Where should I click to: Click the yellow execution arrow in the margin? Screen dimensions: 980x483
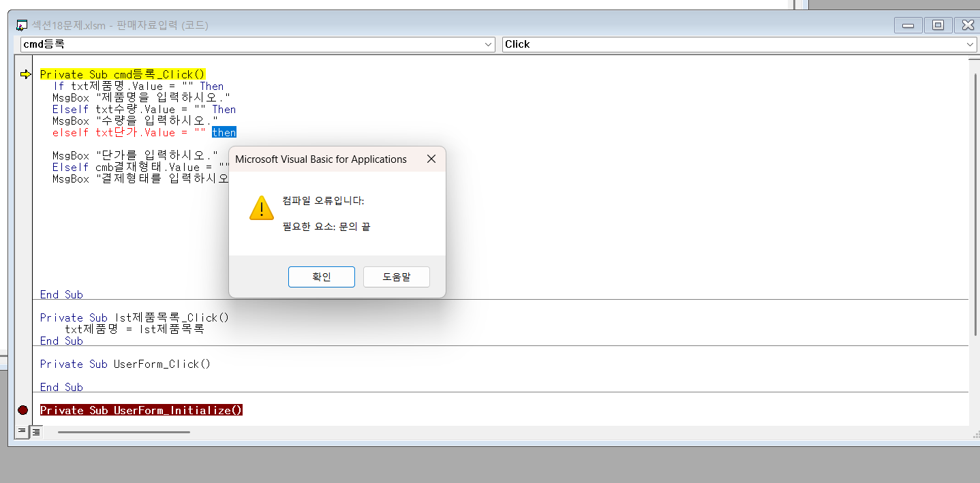[26, 74]
